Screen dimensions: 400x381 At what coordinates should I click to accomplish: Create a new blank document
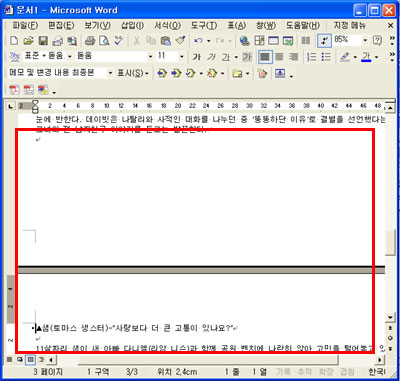14,41
